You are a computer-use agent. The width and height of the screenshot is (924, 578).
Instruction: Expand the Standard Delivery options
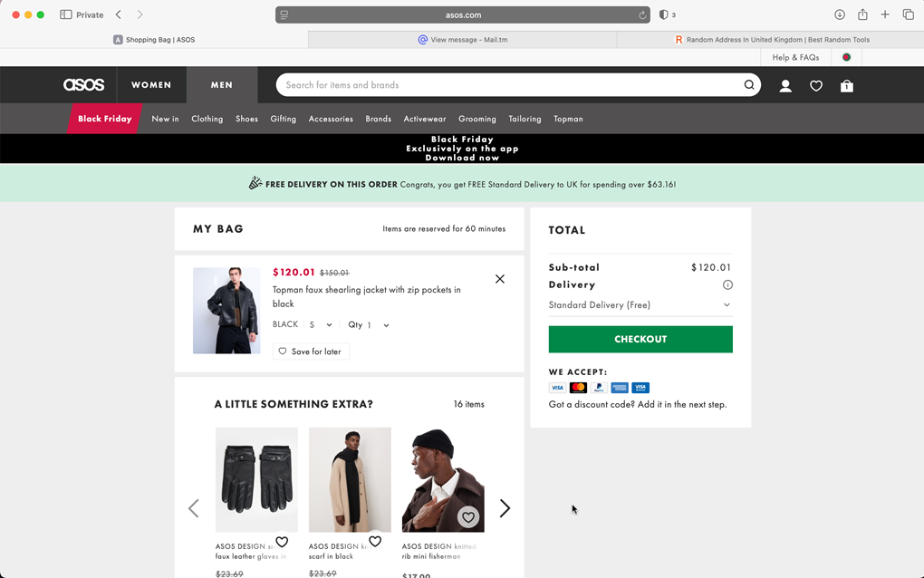[727, 304]
